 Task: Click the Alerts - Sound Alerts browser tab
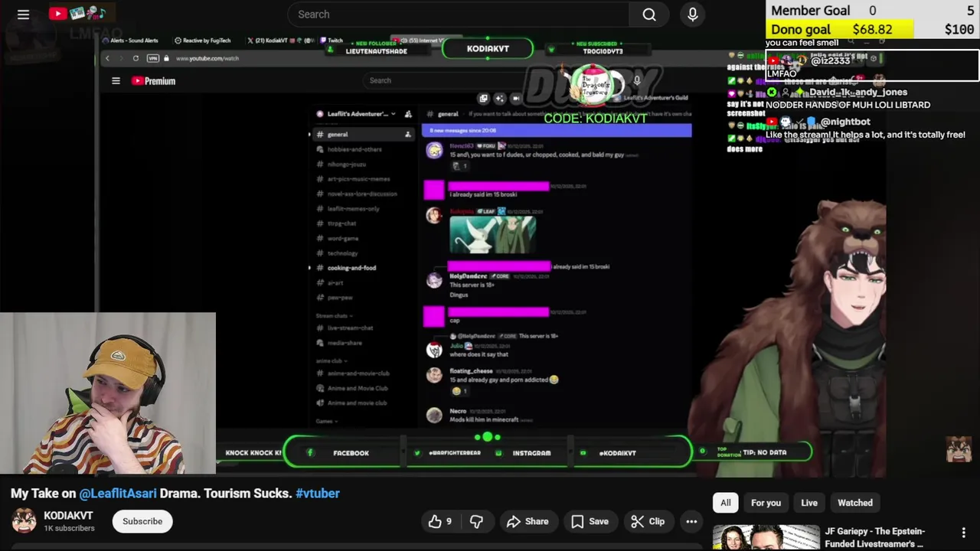[x=130, y=41]
